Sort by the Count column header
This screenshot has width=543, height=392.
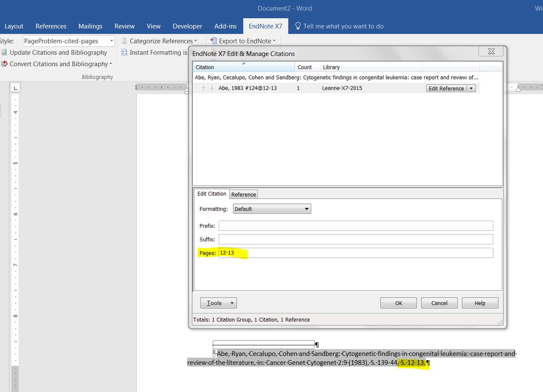[307, 67]
